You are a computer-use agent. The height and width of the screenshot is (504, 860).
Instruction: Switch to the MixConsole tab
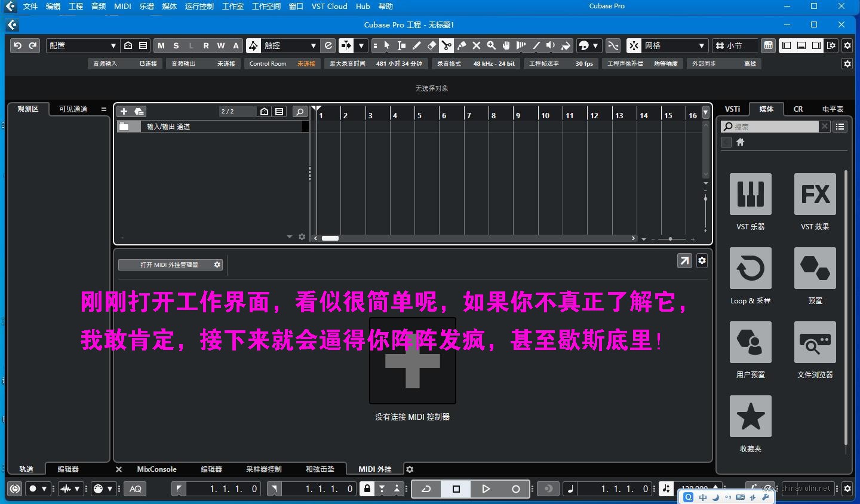(x=156, y=469)
